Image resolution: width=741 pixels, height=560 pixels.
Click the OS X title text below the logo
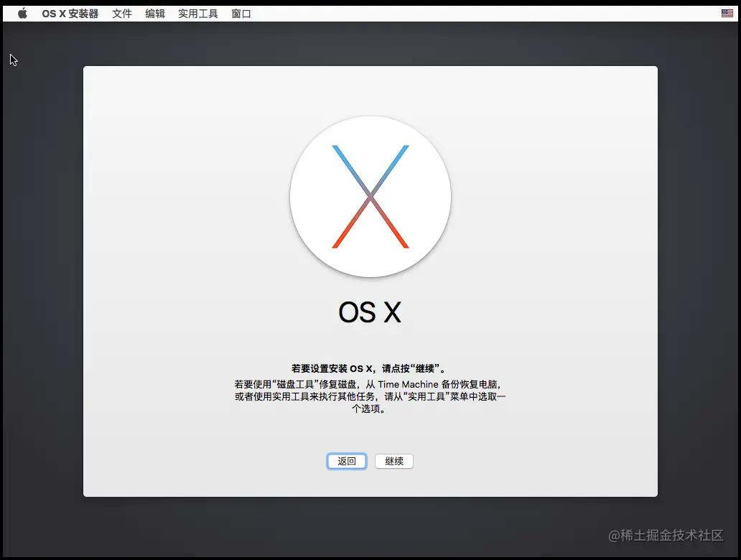(370, 312)
